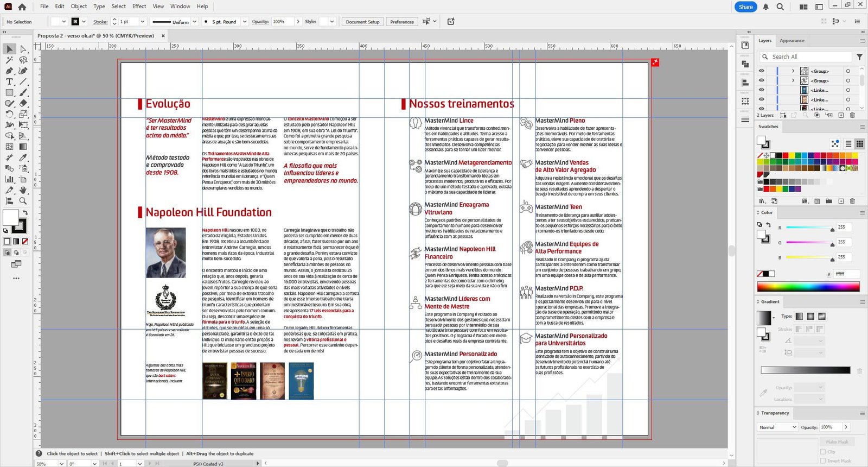Click the Document Setup button
868x467 pixels.
click(362, 22)
